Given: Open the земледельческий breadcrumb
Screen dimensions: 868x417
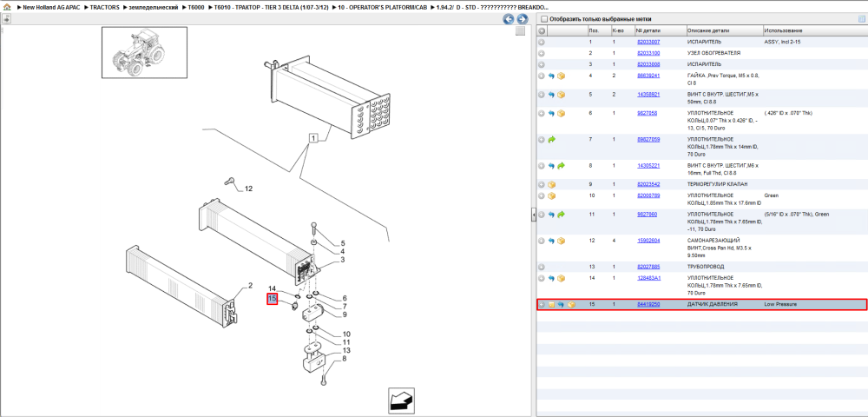Looking at the screenshot, I should click(x=154, y=7).
